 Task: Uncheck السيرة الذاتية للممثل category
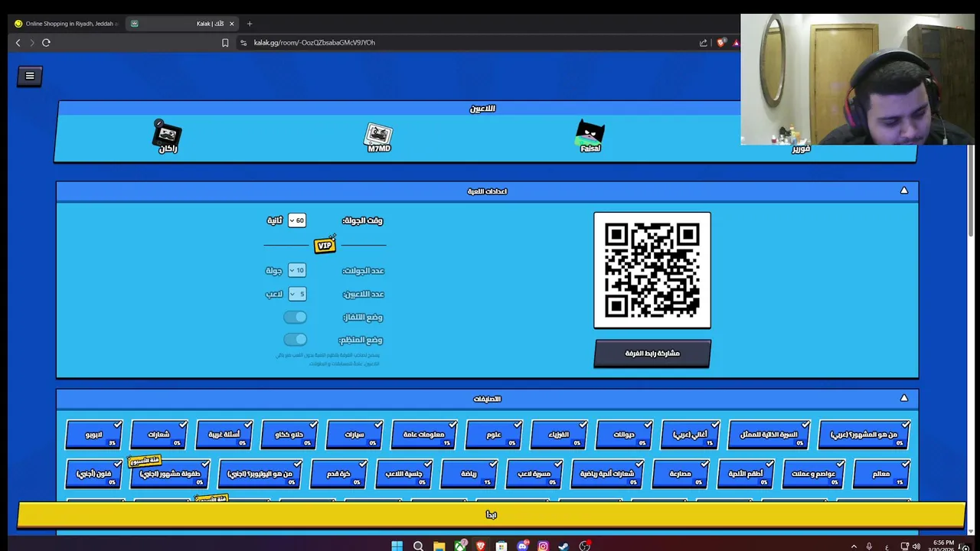click(769, 435)
